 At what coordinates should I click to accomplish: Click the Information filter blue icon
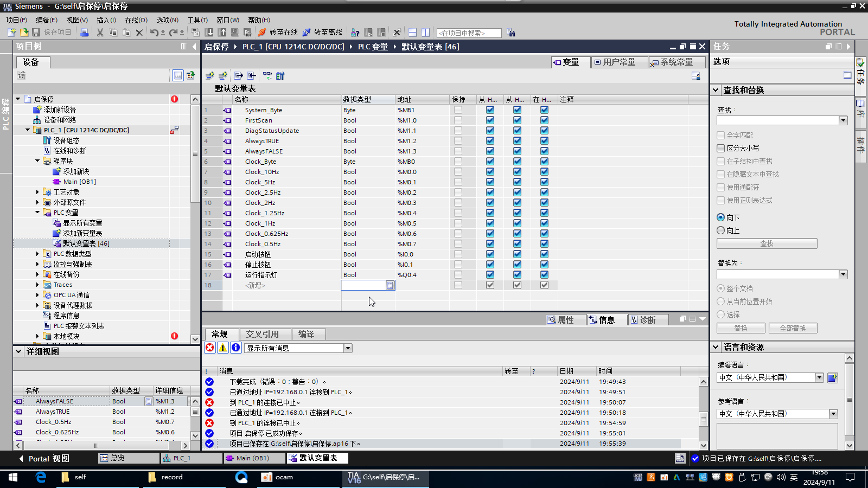click(x=236, y=348)
